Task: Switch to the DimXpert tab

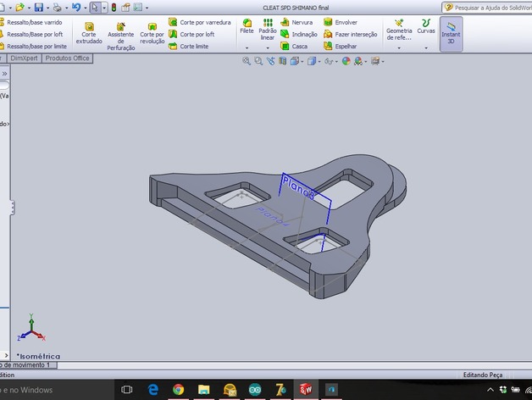Action: pyautogui.click(x=24, y=58)
